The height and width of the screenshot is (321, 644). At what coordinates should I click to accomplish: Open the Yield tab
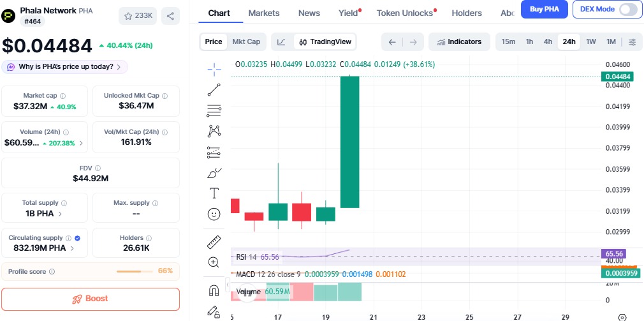[x=349, y=13]
